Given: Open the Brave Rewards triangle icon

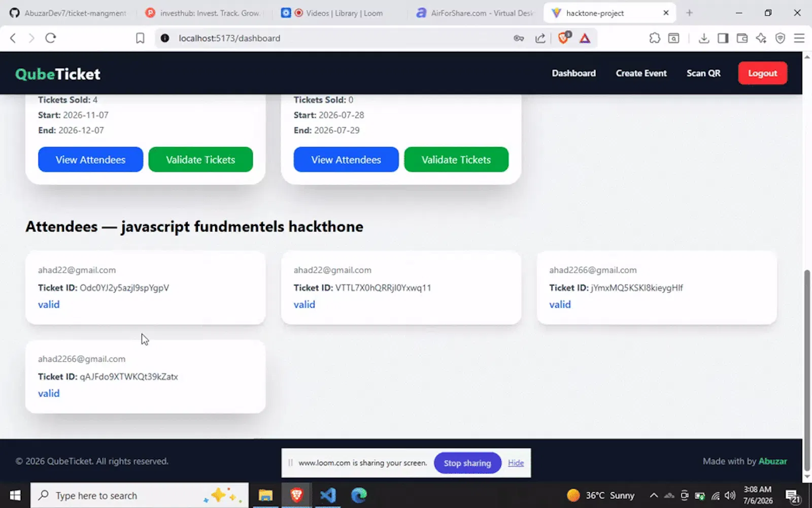Looking at the screenshot, I should pyautogui.click(x=585, y=38).
